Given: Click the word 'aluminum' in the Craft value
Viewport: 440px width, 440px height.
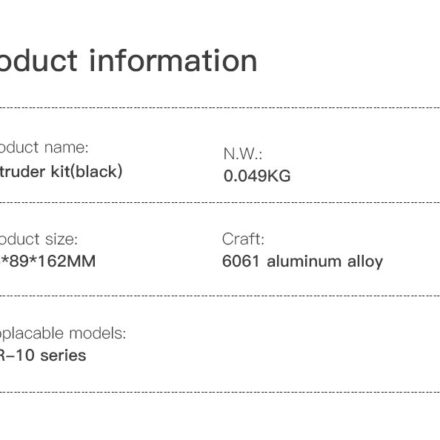Looking at the screenshot, I should (304, 261).
